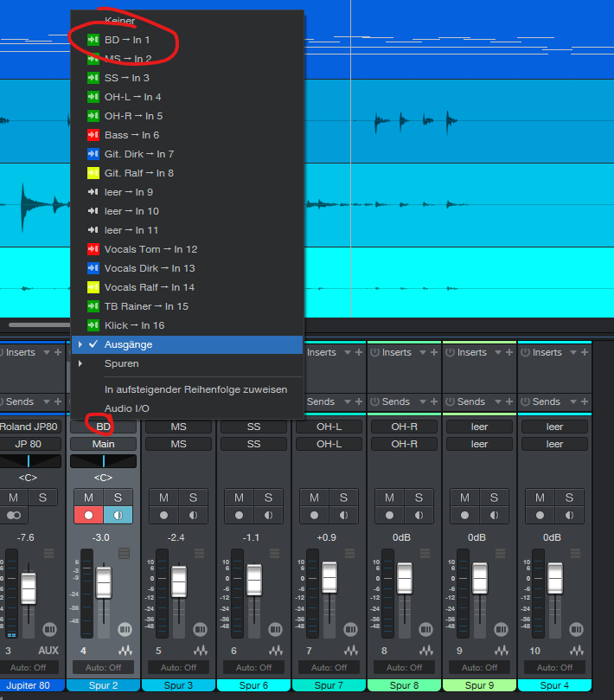
Task: Open the Main output selector on Spur 2
Action: [103, 444]
